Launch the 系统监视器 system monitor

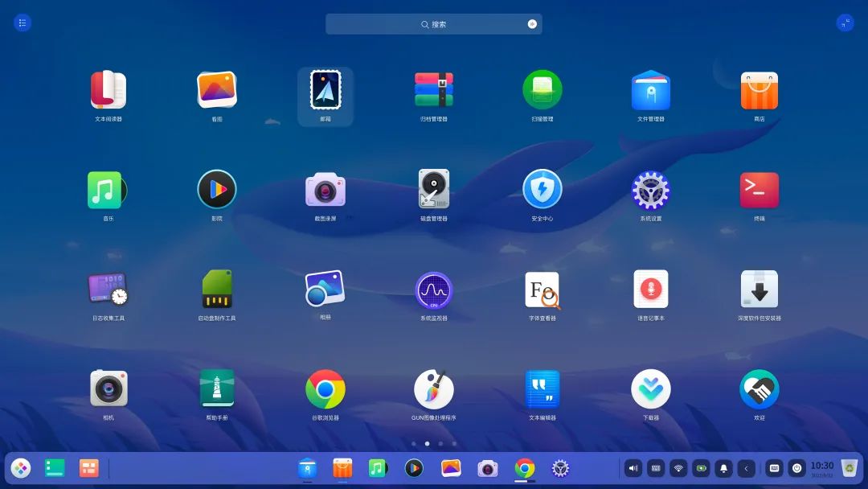pos(434,290)
